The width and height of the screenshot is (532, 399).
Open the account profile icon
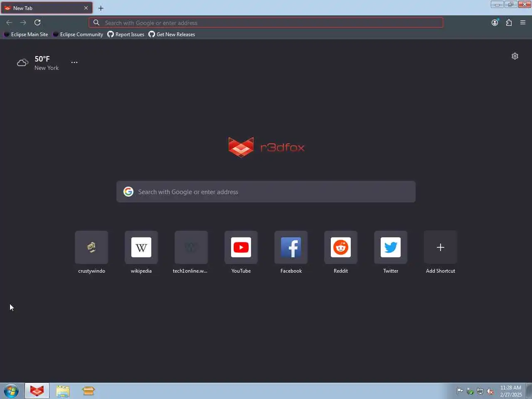point(495,22)
